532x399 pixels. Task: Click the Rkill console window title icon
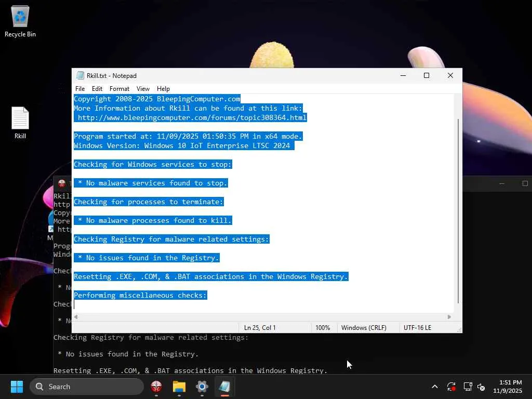point(62,183)
